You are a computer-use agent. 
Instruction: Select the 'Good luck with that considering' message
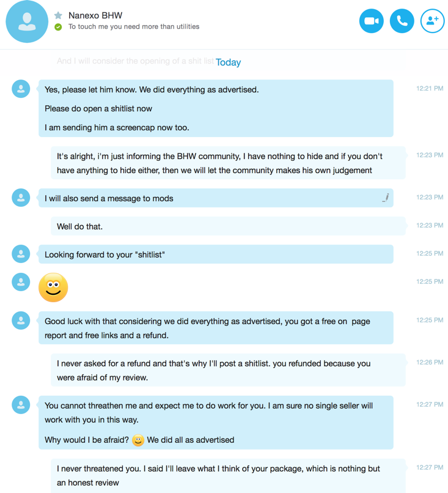[x=216, y=328]
